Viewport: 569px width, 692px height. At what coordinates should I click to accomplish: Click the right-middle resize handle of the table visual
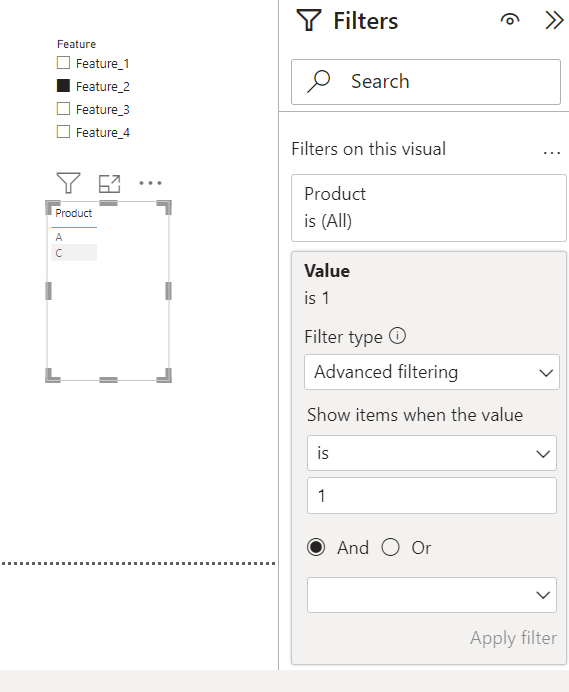coord(168,291)
